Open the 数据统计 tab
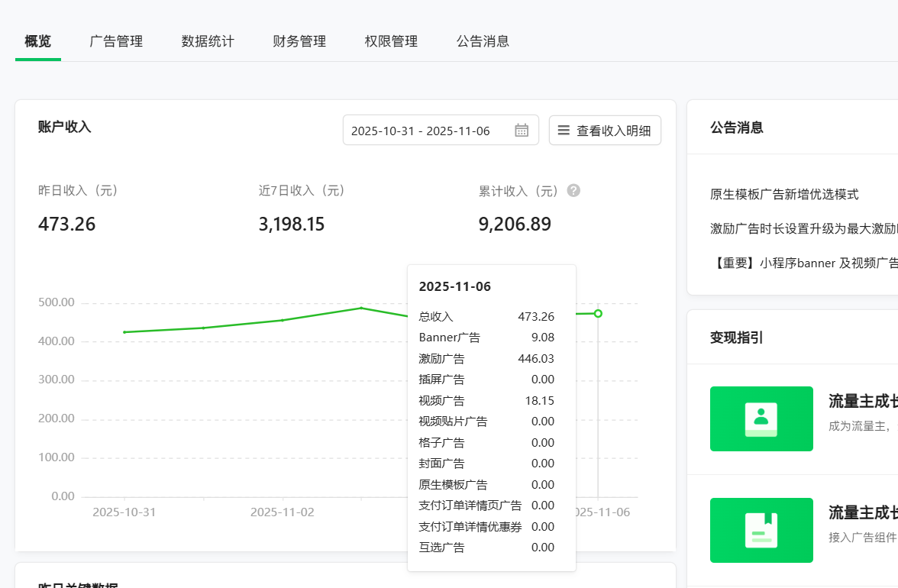This screenshot has height=588, width=898. (x=208, y=41)
